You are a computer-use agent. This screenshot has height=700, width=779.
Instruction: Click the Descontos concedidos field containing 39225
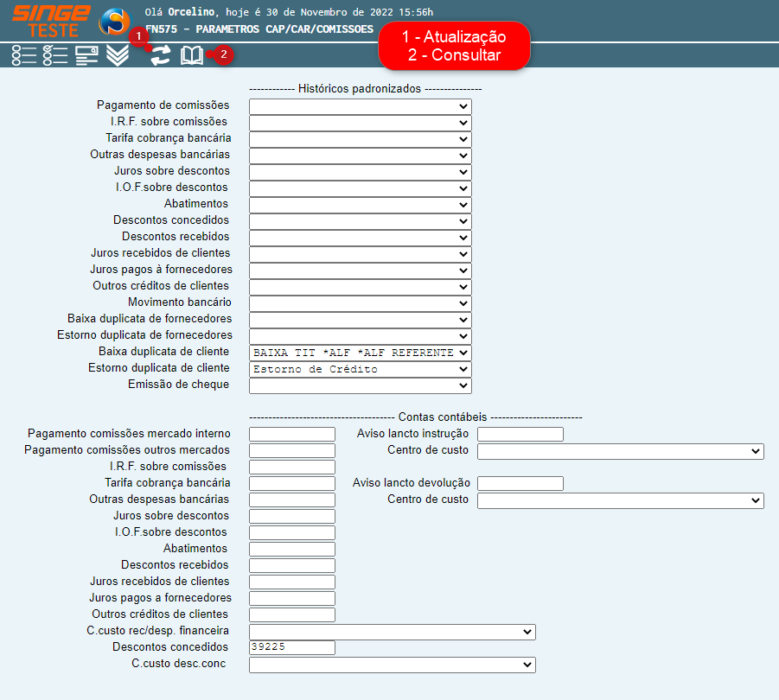291,648
